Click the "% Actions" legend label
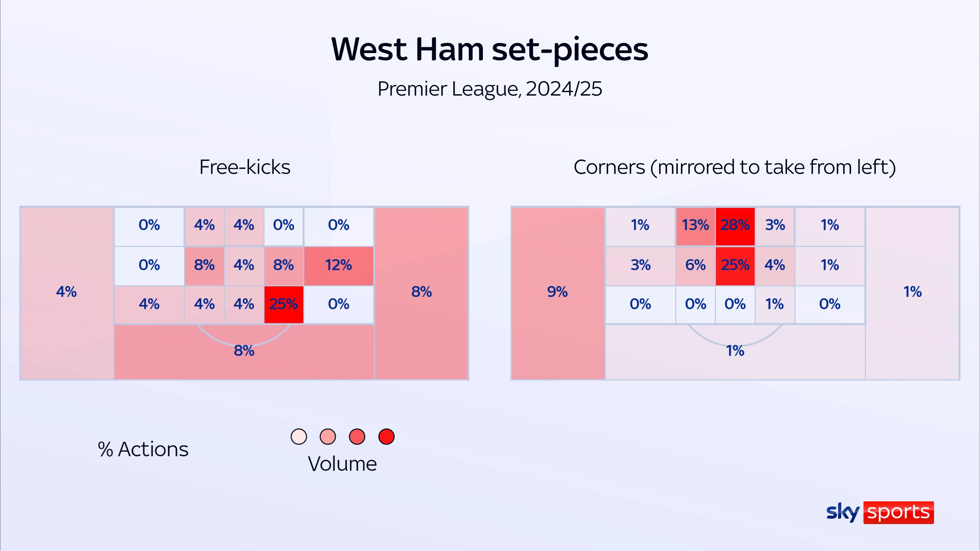980x551 pixels. tap(143, 449)
